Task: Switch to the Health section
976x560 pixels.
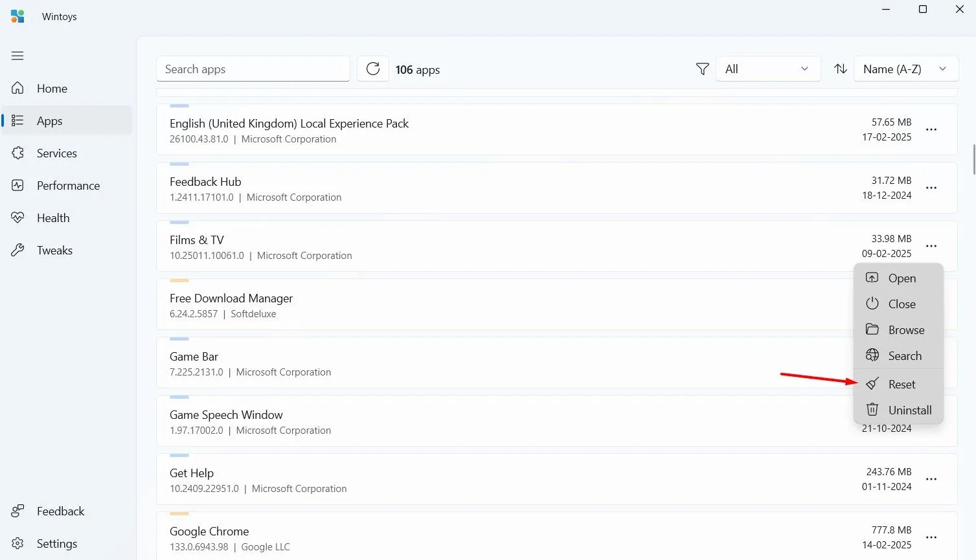Action: pyautogui.click(x=67, y=218)
